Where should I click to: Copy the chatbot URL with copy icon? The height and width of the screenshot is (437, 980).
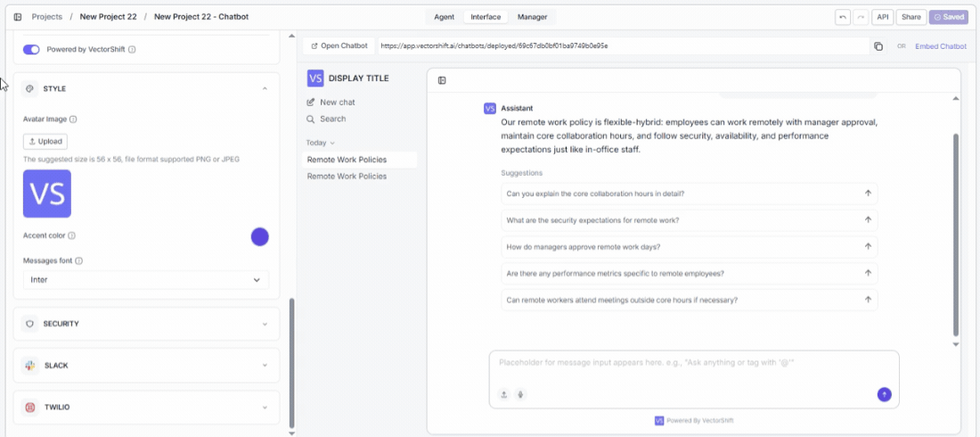tap(878, 46)
